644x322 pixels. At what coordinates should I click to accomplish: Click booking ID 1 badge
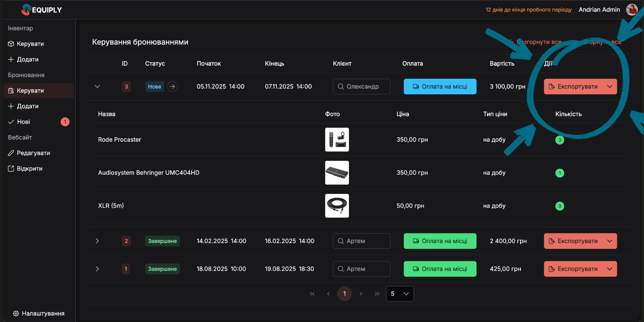point(126,269)
